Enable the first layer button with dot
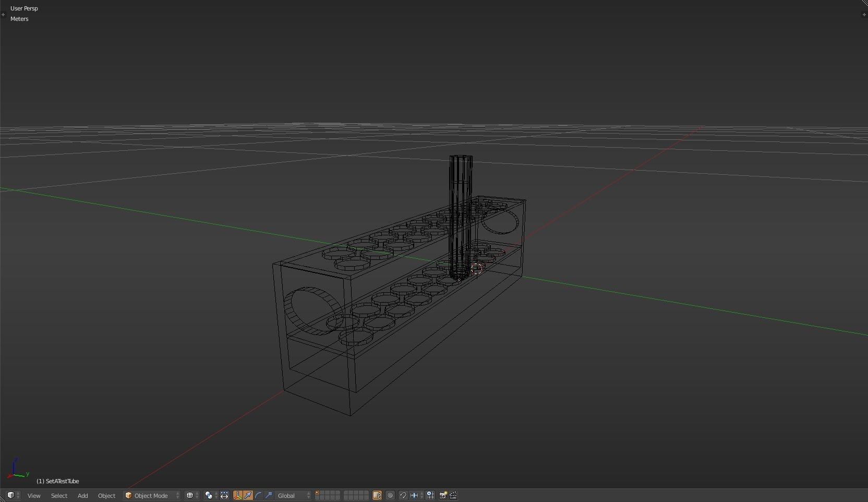This screenshot has width=868, height=502. pos(317,493)
